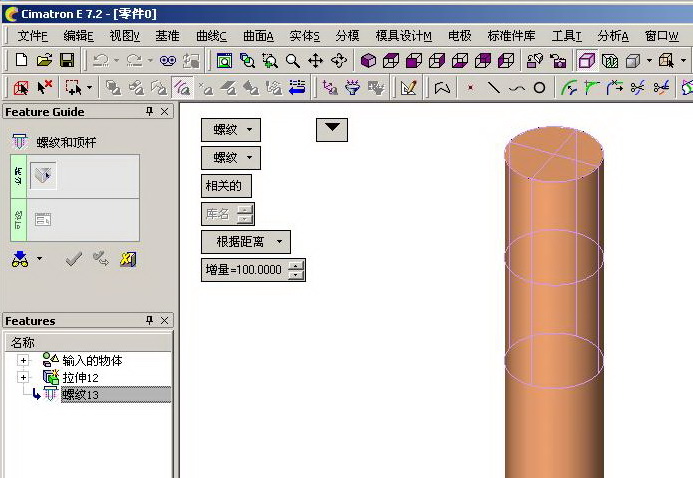Viewport: 693px width, 478px height.
Task: Select the rotate view tool
Action: [x=339, y=60]
